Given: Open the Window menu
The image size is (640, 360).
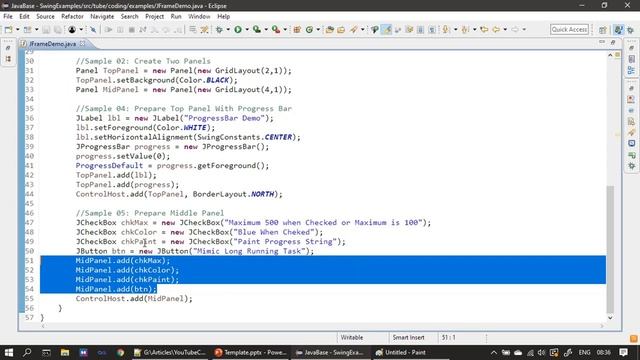Looking at the screenshot, I should click(199, 16).
